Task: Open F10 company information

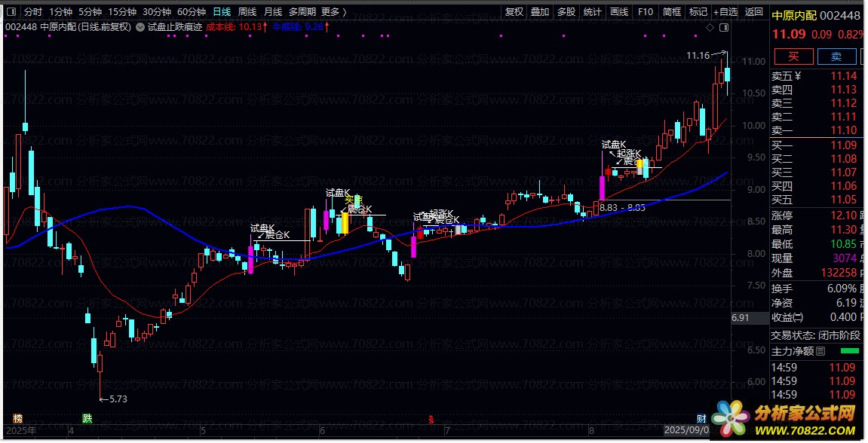Action: click(646, 11)
